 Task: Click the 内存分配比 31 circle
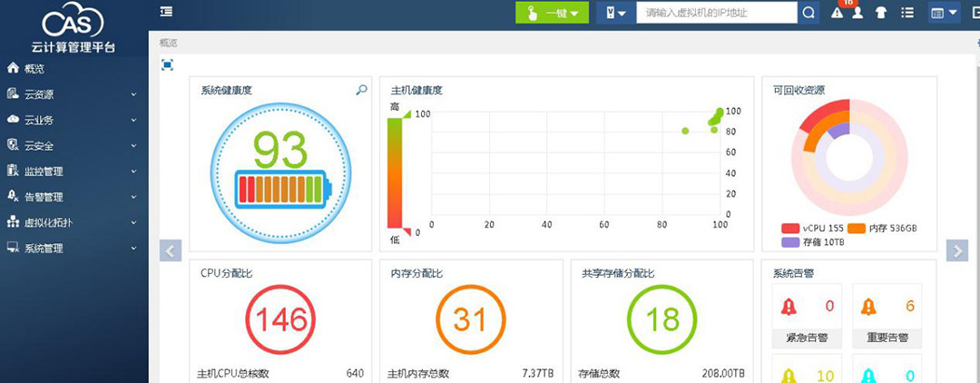tap(470, 319)
